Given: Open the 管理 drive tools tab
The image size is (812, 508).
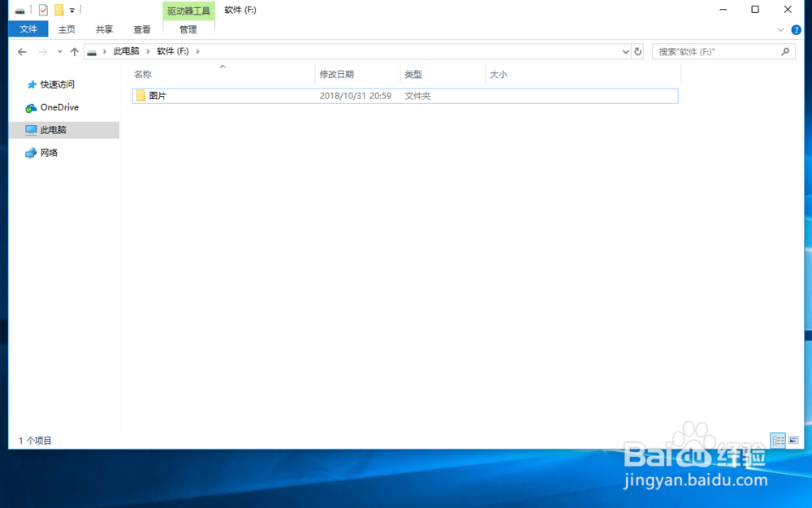Looking at the screenshot, I should click(x=188, y=29).
